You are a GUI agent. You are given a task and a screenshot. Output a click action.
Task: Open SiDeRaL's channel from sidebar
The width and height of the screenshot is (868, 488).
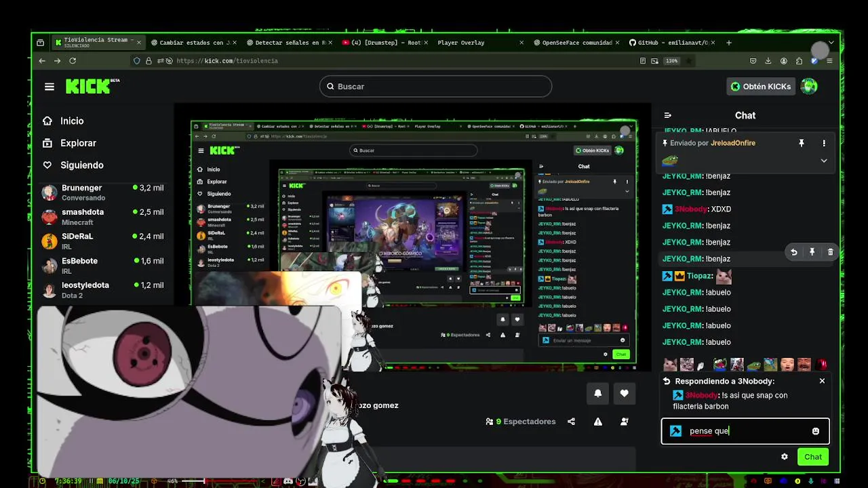click(103, 241)
